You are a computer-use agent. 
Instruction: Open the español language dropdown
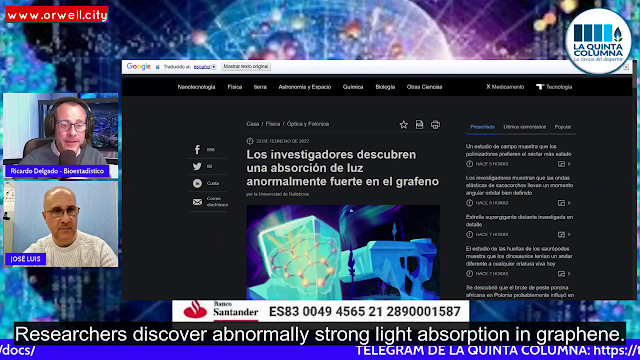(x=204, y=67)
